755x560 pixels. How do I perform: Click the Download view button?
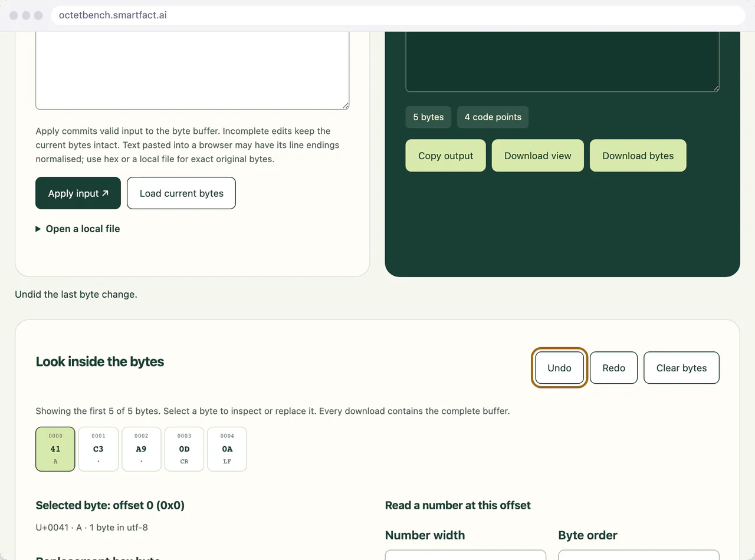point(538,156)
